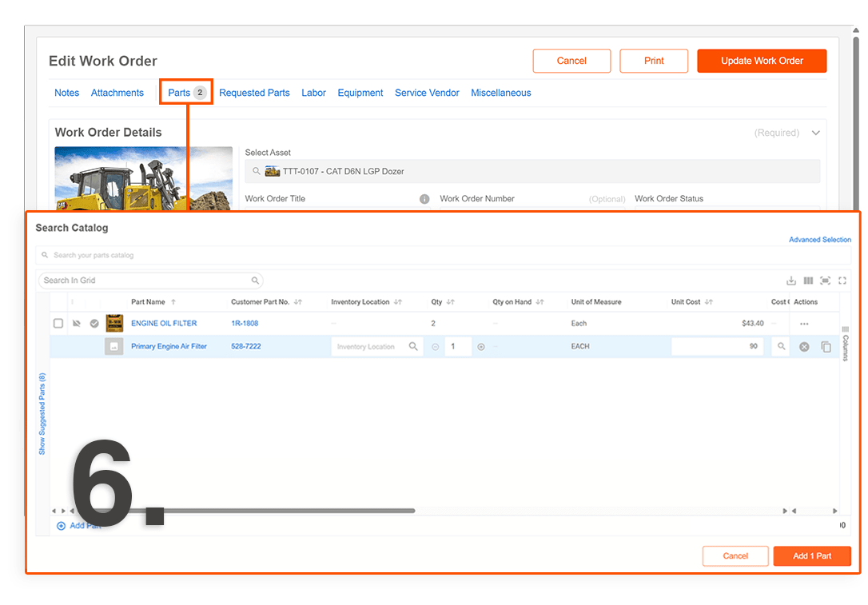Image resolution: width=868 pixels, height=605 pixels.
Task: Click the horizontal grid scrollbar
Action: point(280,511)
